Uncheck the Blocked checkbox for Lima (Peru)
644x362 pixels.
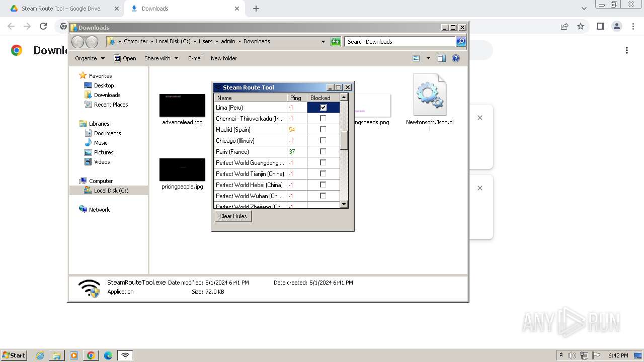click(323, 107)
